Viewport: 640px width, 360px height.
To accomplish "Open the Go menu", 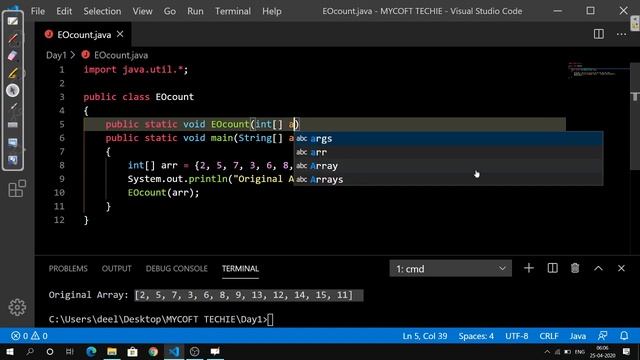I will point(170,11).
